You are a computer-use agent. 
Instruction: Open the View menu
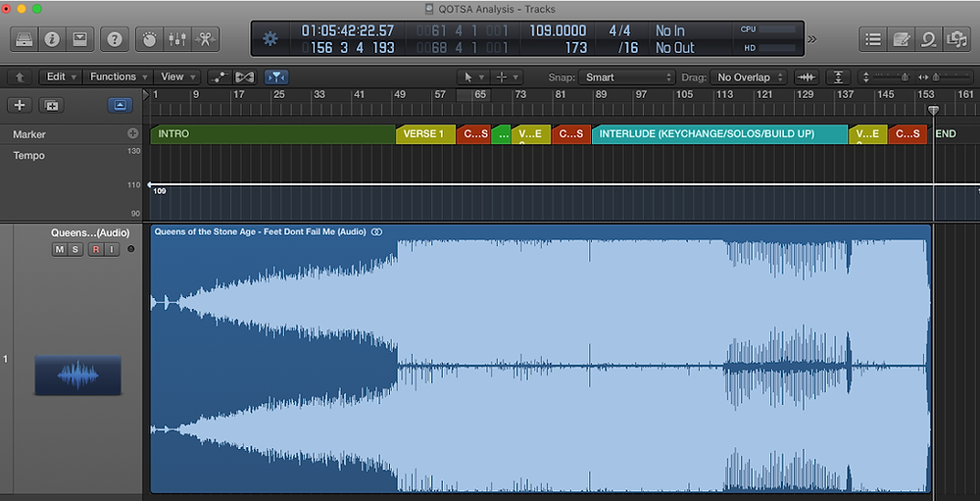pos(176,76)
